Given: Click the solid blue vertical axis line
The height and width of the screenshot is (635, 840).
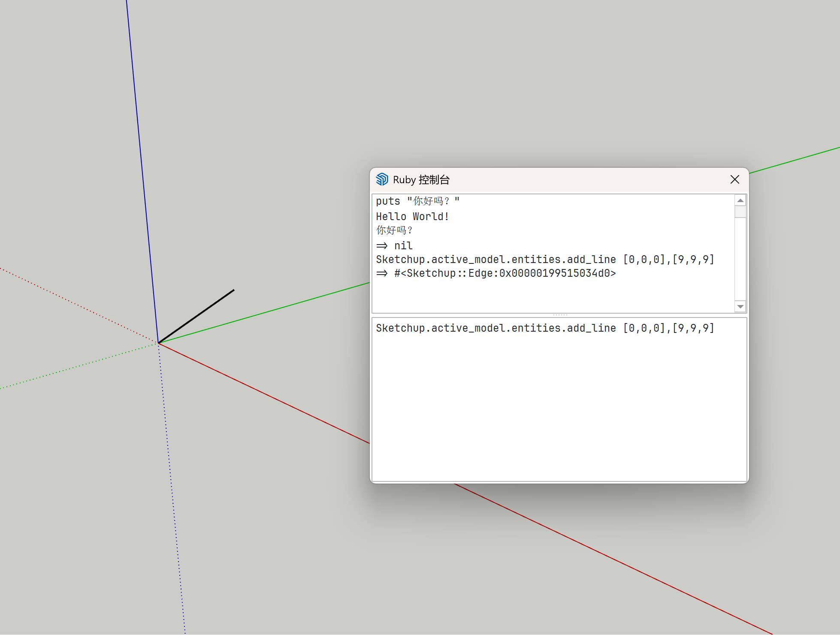Looking at the screenshot, I should pyautogui.click(x=142, y=172).
